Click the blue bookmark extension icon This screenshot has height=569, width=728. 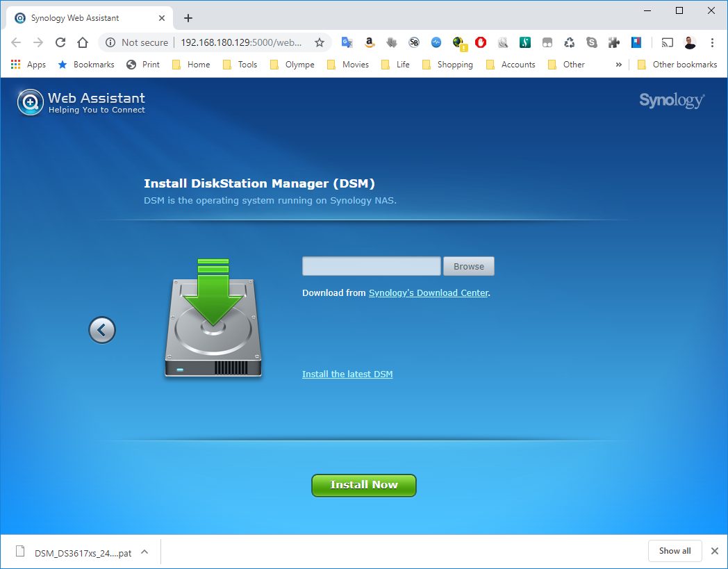click(636, 43)
